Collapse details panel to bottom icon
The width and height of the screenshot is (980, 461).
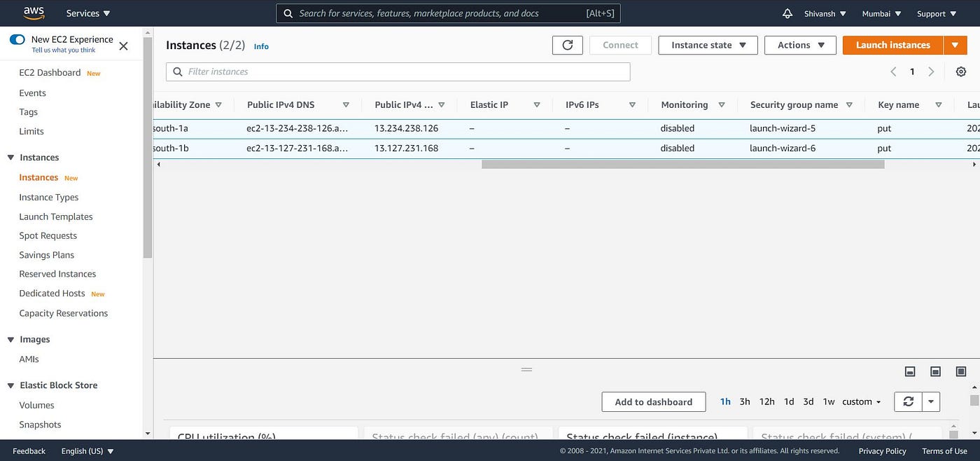(910, 371)
